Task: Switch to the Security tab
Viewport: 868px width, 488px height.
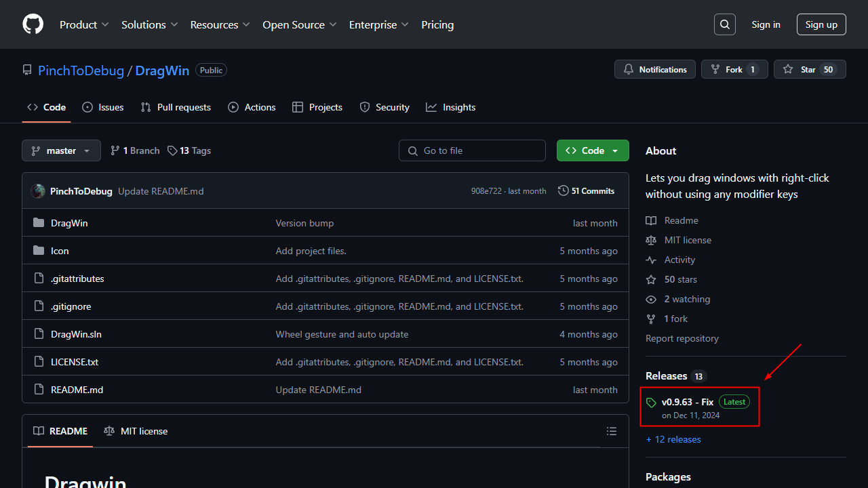Action: (384, 107)
